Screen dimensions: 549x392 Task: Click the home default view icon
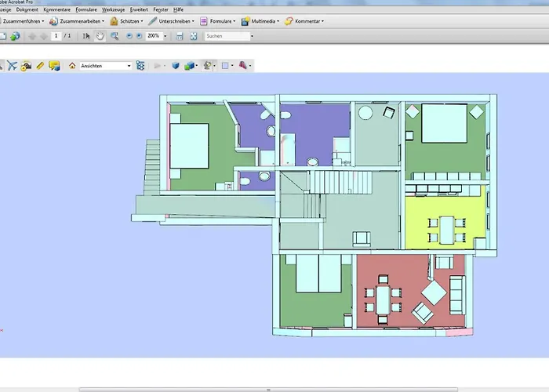(x=72, y=66)
